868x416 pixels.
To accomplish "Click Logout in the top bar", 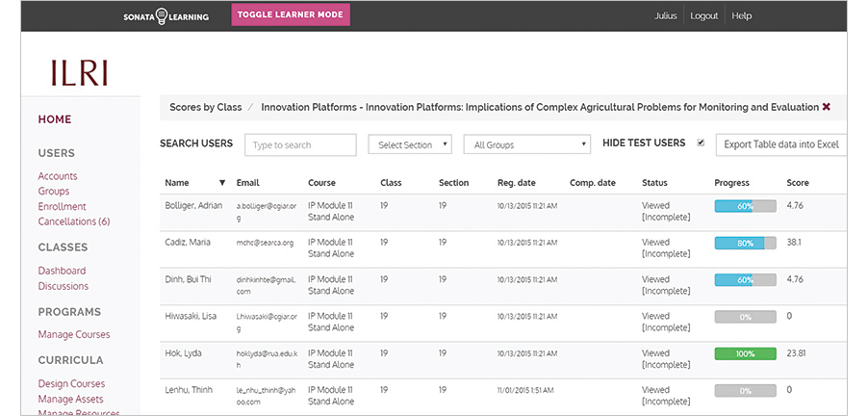I will click(704, 16).
